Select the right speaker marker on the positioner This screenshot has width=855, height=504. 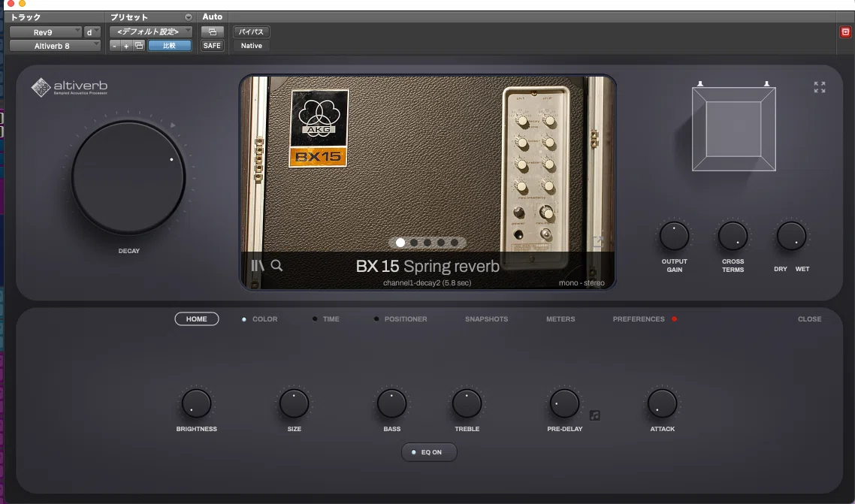[766, 84]
